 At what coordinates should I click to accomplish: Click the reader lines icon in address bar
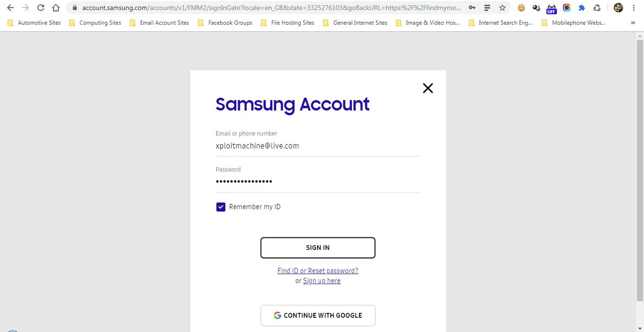click(x=487, y=8)
